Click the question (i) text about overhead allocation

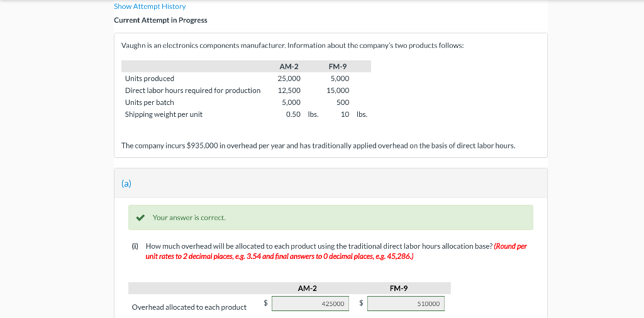[319, 246]
